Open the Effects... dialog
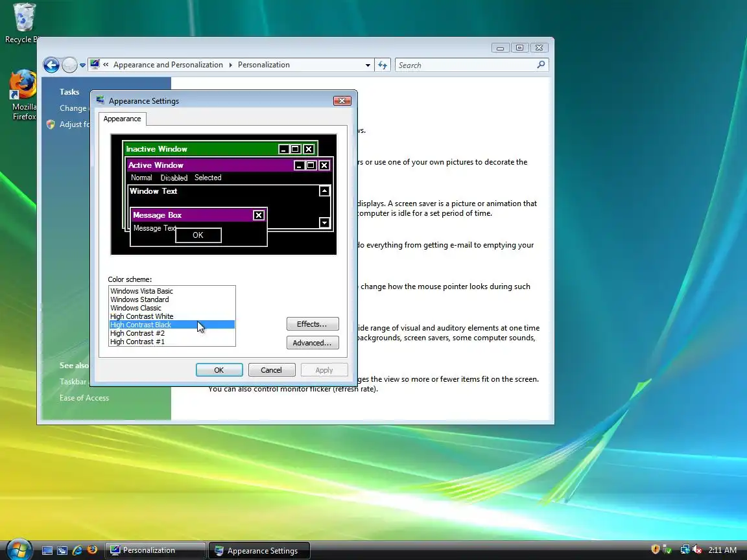This screenshot has height=560, width=747. (x=313, y=324)
